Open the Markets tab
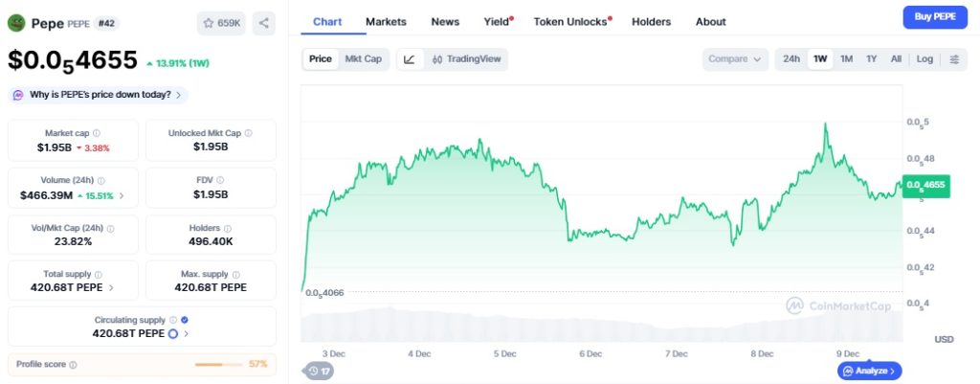The height and width of the screenshot is (384, 980). click(386, 22)
